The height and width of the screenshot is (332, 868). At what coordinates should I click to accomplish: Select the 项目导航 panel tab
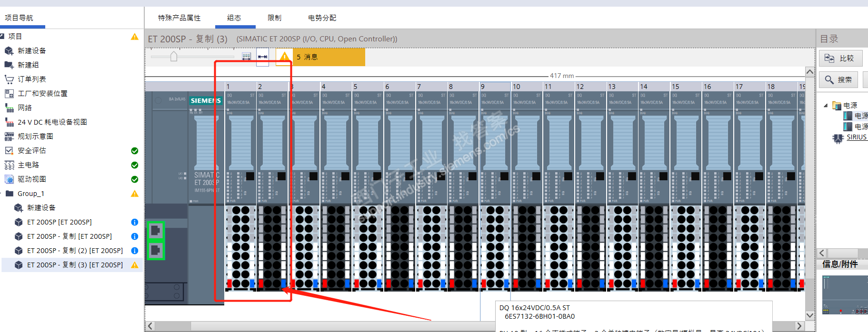click(x=19, y=18)
